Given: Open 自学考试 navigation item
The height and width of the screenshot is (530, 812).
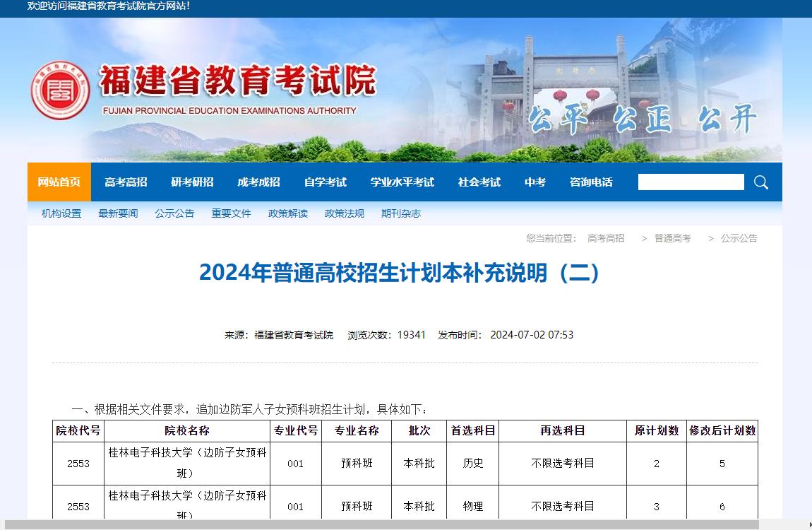Looking at the screenshot, I should [325, 182].
